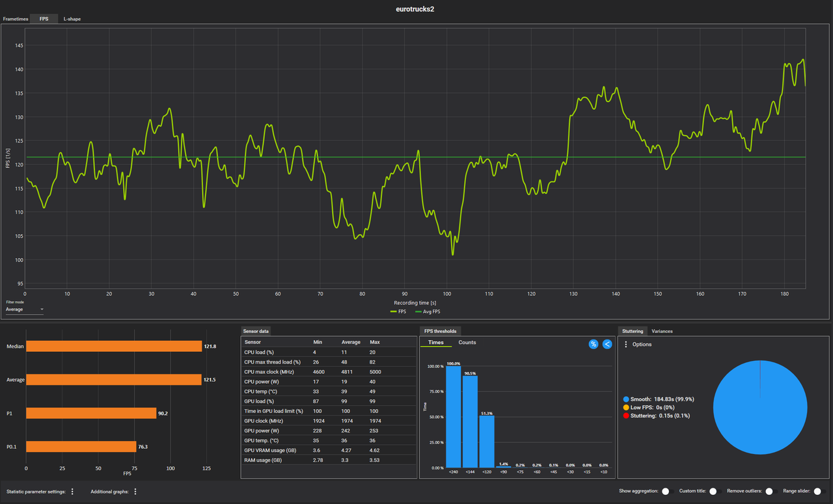
Task: Toggle the Avg FPS legend entry
Action: 428,312
